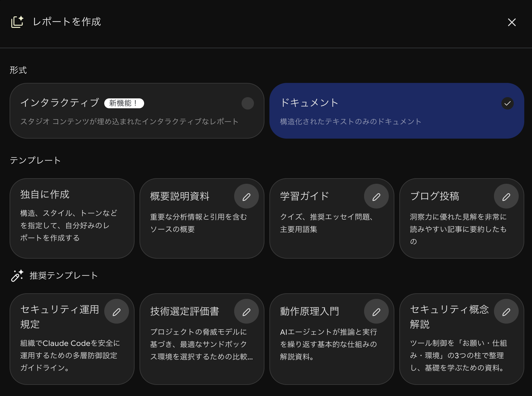Click the 動作原理入門 card title
The width and height of the screenshot is (532, 396).
(x=310, y=311)
